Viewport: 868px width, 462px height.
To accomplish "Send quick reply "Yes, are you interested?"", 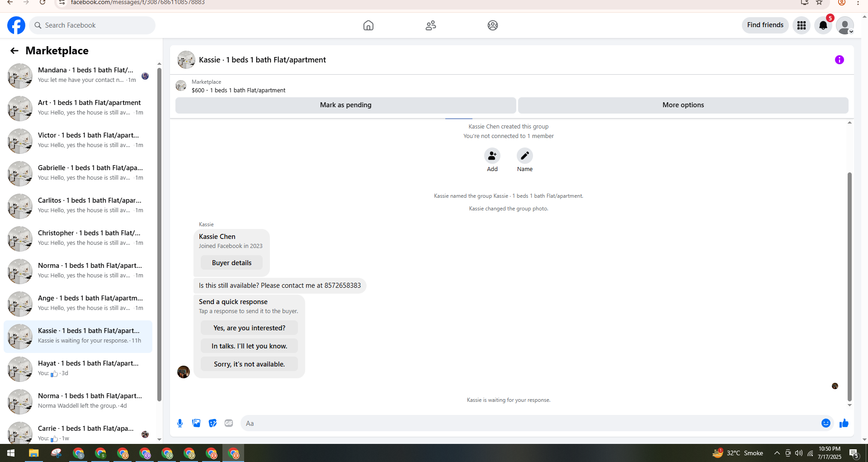I will (249, 328).
